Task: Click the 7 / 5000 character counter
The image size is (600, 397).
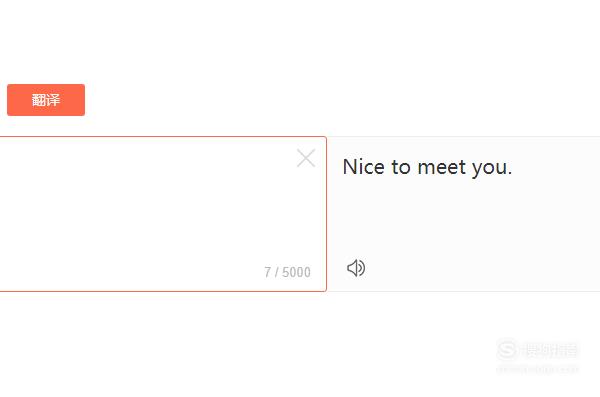Action: pyautogui.click(x=287, y=272)
